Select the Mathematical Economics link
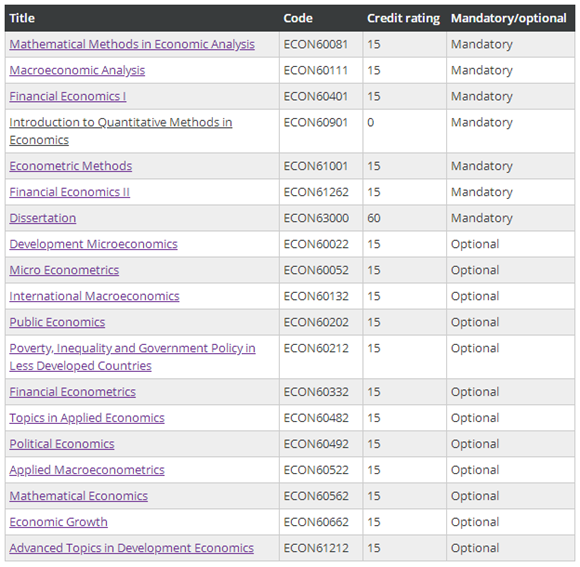580x567 pixels. [78, 496]
